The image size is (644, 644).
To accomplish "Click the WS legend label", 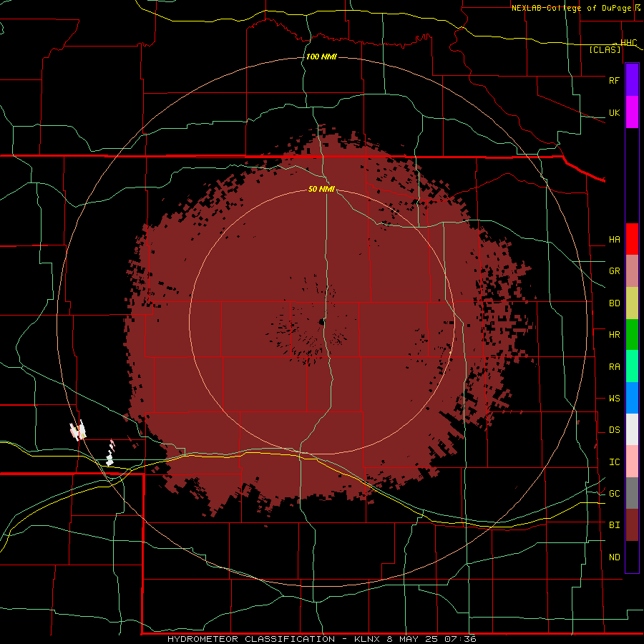I will [614, 399].
